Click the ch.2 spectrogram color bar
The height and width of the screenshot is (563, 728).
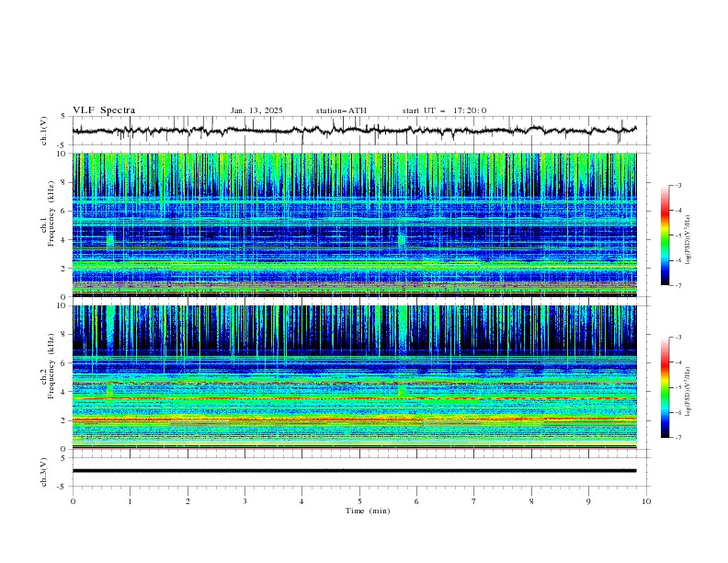(x=665, y=387)
